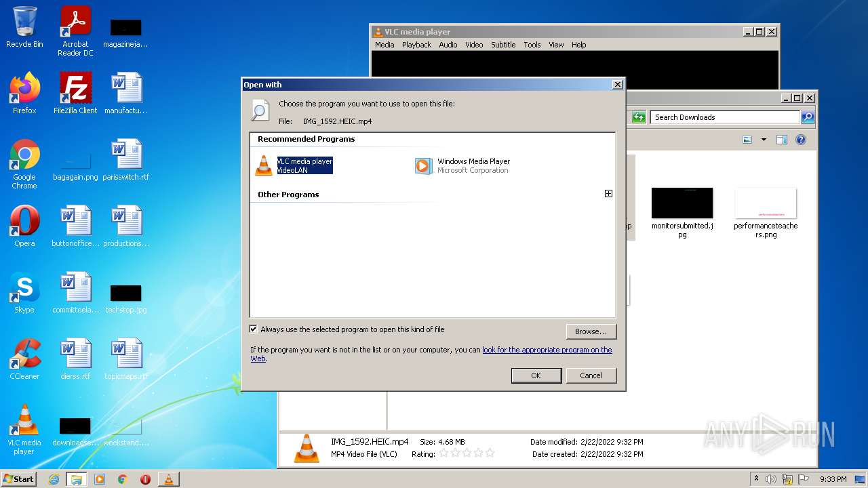Toggle the Explorer preview pane icon
This screenshot has width=868, height=488.
781,140
